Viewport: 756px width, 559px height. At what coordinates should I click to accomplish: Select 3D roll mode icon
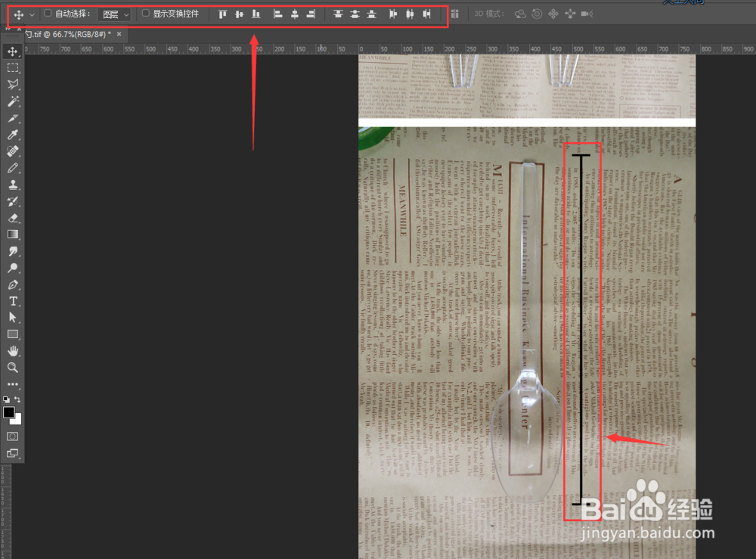537,14
